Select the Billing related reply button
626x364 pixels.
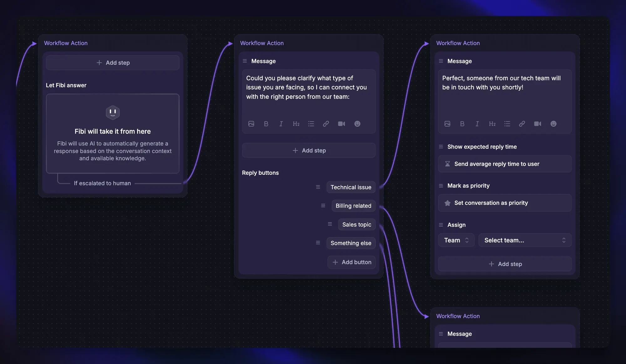point(353,206)
